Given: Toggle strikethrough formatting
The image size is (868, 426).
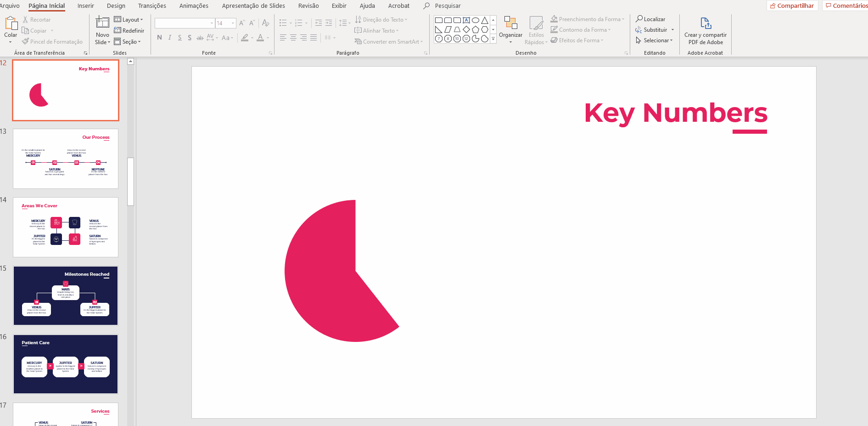Looking at the screenshot, I should (200, 38).
